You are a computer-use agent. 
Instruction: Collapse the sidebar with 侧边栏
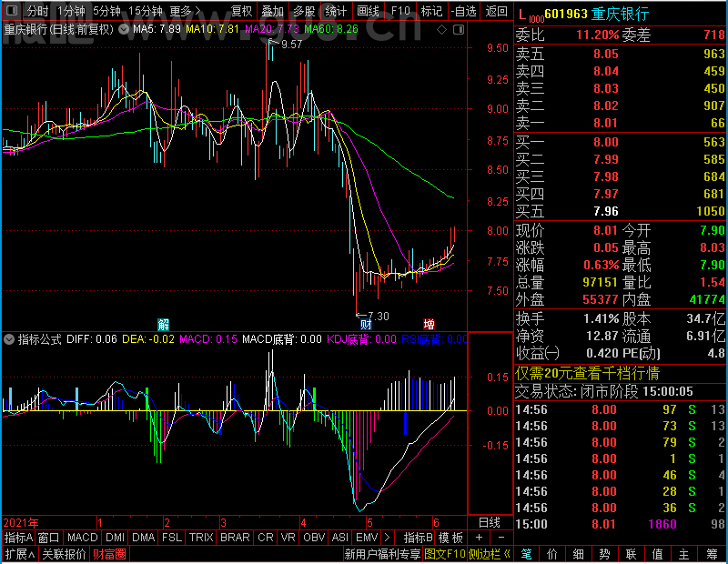489,554
